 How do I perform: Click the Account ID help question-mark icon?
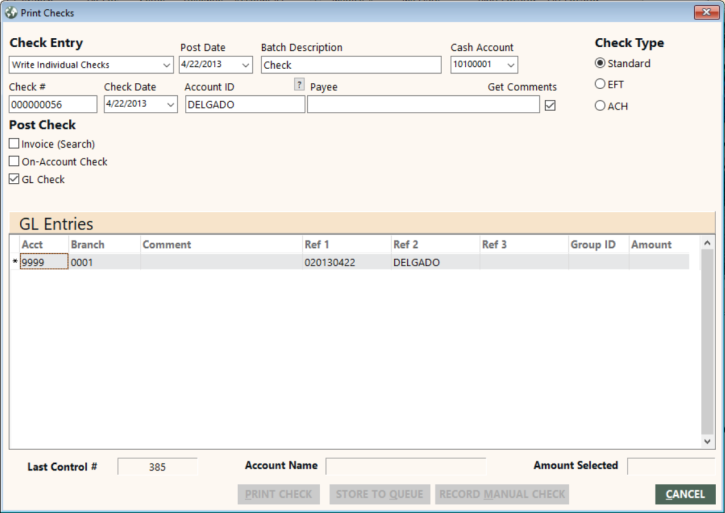(x=299, y=85)
